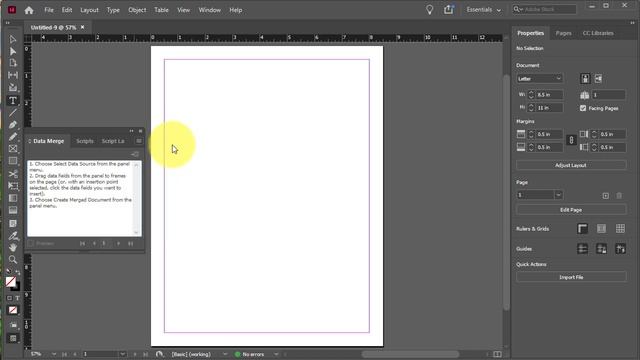Viewport: 640px width, 360px height.
Task: Add a new page in Properties
Action: (606, 196)
